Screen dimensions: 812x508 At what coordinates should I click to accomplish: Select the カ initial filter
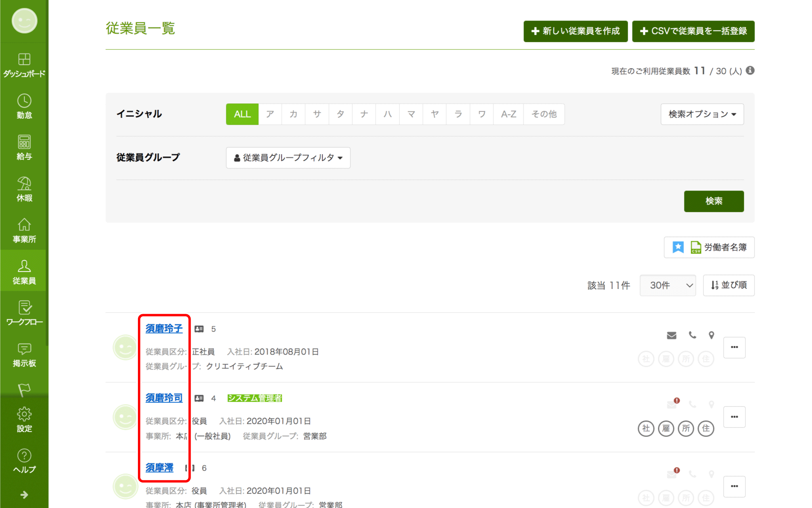point(293,114)
